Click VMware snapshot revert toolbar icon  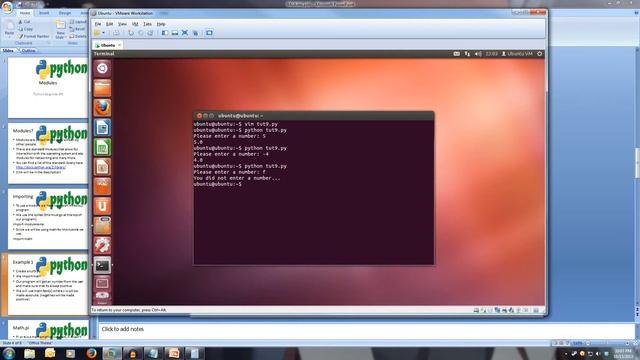point(141,33)
